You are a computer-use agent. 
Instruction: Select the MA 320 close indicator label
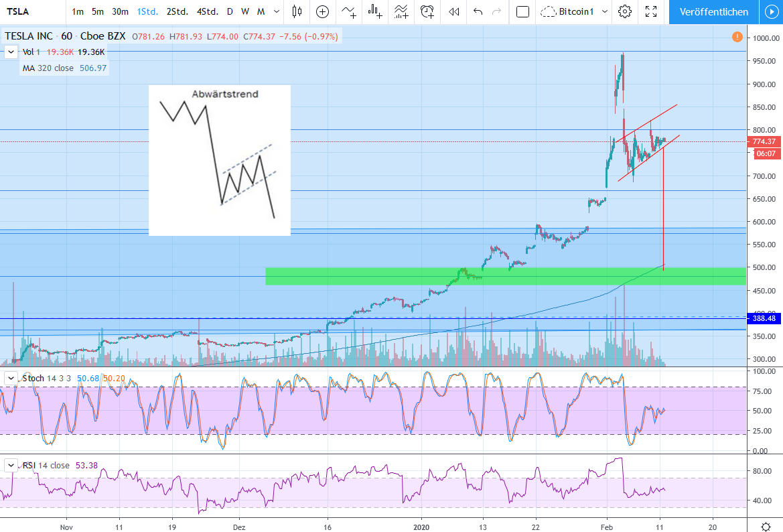coord(48,68)
